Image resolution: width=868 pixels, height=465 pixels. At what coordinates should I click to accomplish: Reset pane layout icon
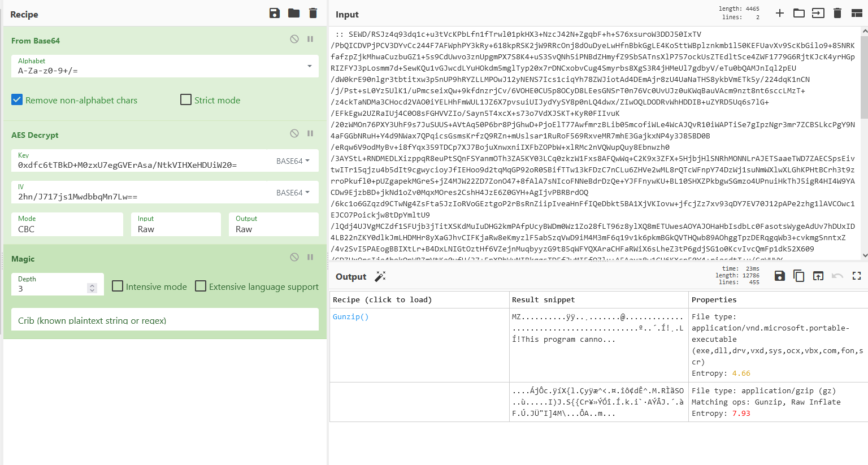click(x=857, y=13)
